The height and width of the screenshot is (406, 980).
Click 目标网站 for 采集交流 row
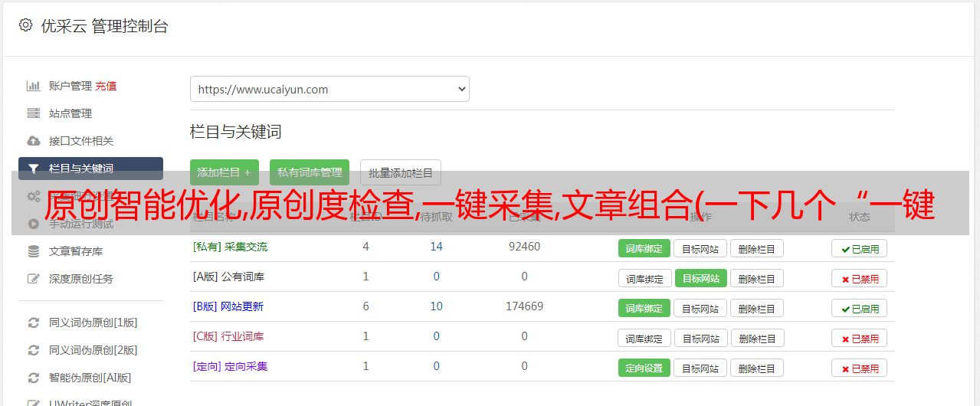tap(700, 248)
